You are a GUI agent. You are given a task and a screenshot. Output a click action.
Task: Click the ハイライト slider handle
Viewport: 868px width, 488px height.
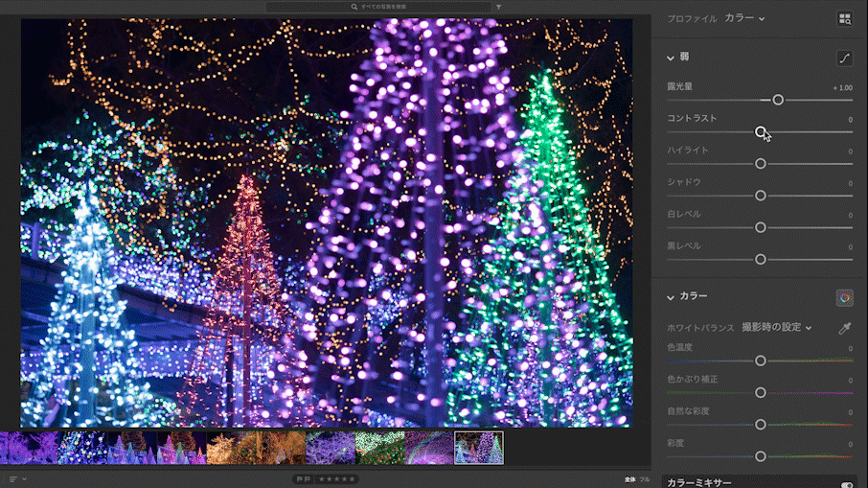click(761, 163)
